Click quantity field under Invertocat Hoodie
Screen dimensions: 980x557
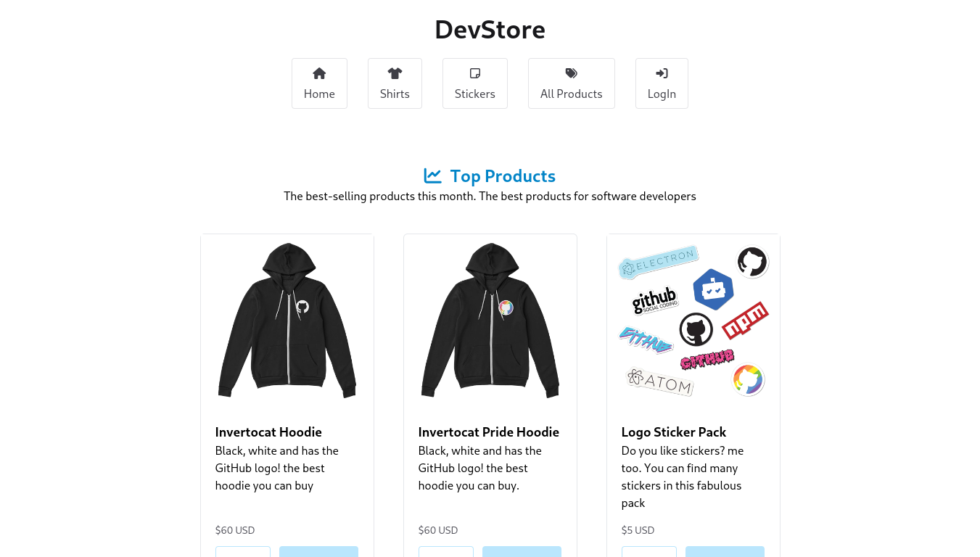click(x=243, y=551)
